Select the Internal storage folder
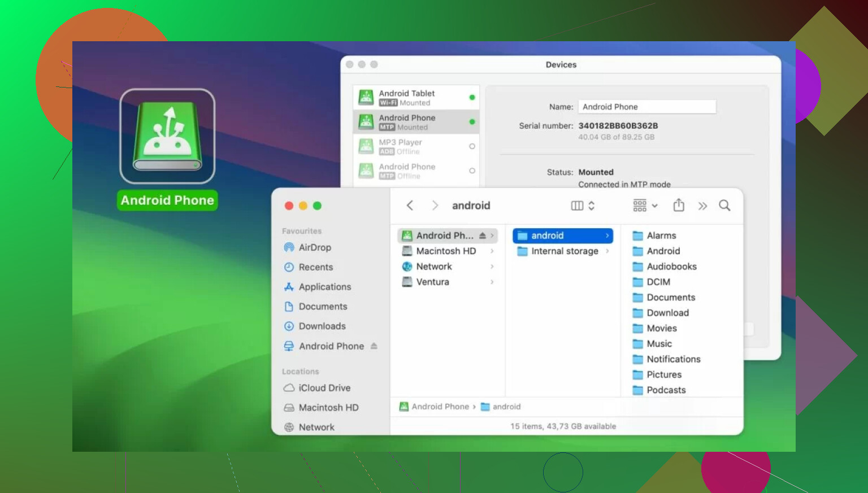868x493 pixels. coord(564,251)
